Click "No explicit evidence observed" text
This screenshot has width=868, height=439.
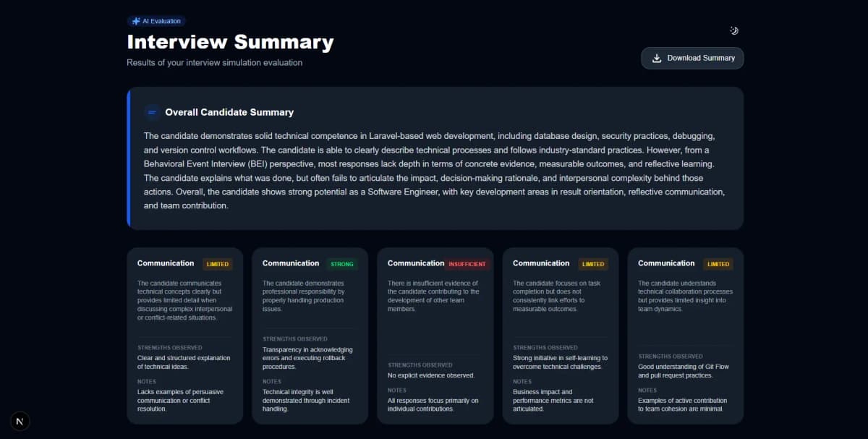click(x=431, y=375)
